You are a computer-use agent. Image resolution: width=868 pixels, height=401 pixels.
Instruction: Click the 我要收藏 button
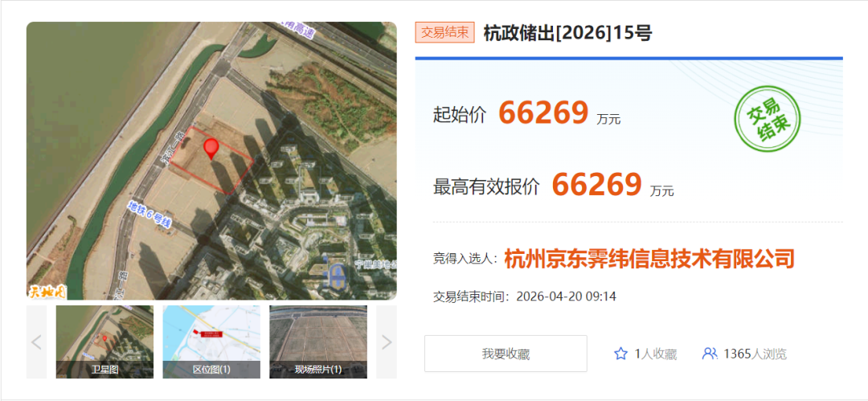point(506,354)
